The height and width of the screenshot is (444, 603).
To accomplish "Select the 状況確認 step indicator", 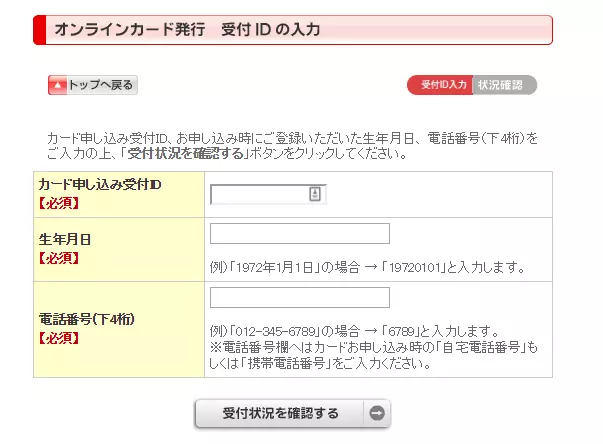I will click(x=504, y=85).
